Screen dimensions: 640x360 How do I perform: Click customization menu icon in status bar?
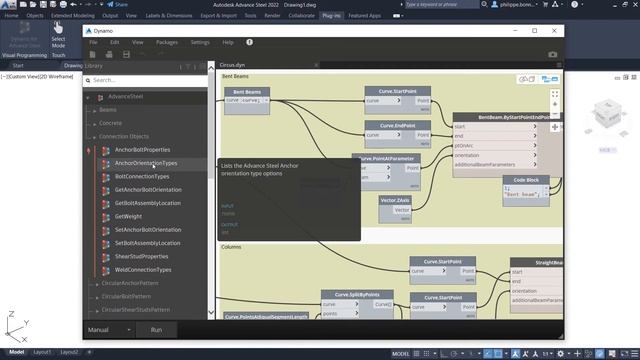point(635,354)
